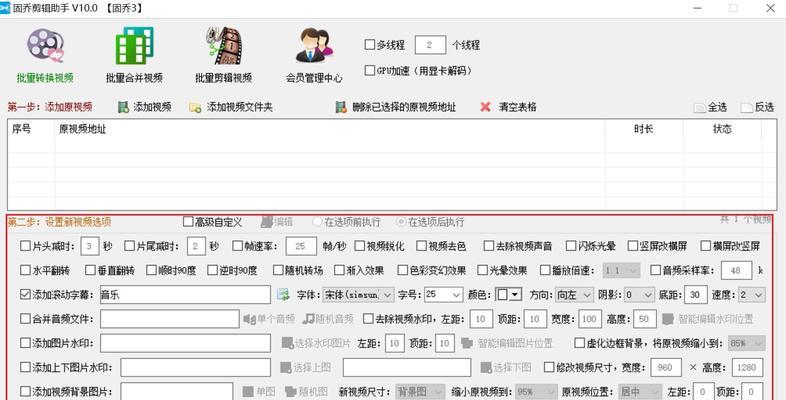
Task: Check 水平翻转 option
Action: point(25,270)
